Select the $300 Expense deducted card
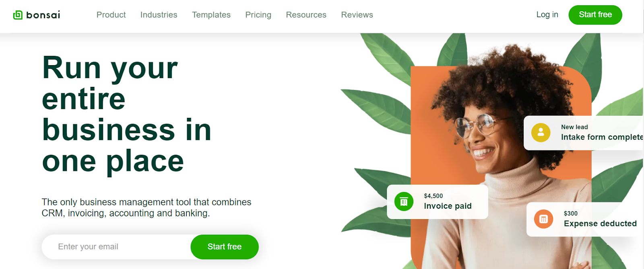This screenshot has width=644, height=269. 585,219
